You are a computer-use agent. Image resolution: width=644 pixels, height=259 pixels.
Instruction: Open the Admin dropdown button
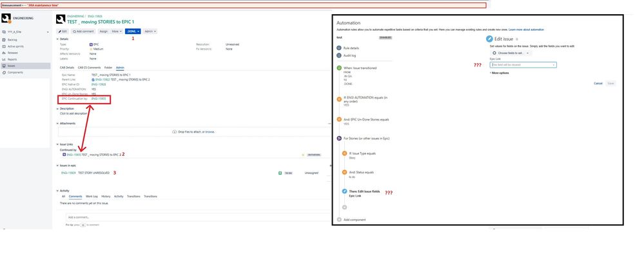coord(150,31)
